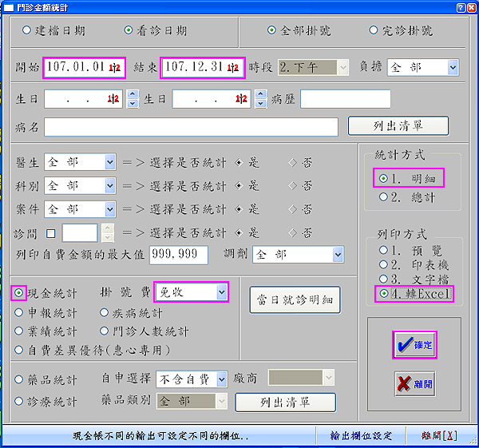The height and width of the screenshot is (448, 479).
Task: Open calendar icon in 開始 date field
Action: [113, 68]
